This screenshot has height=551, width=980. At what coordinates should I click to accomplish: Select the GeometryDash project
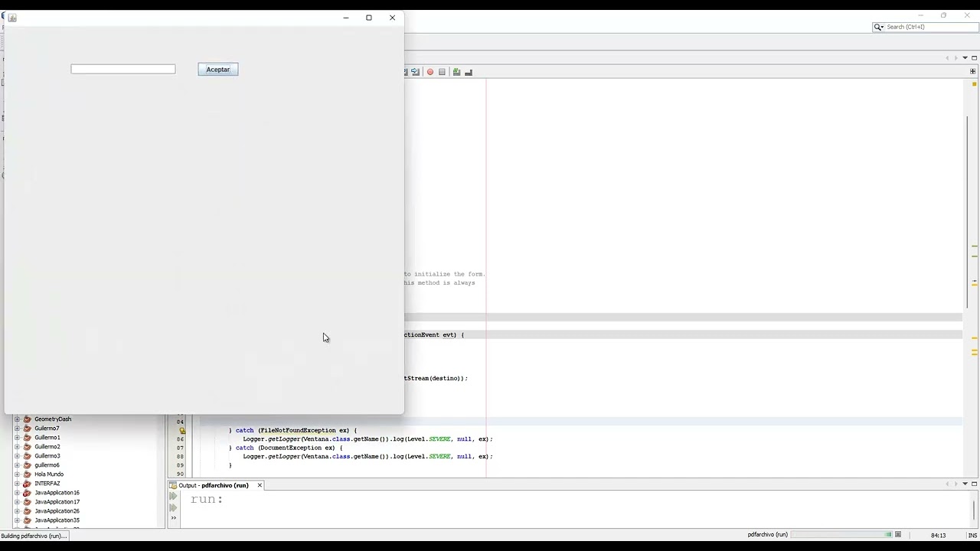coord(53,419)
